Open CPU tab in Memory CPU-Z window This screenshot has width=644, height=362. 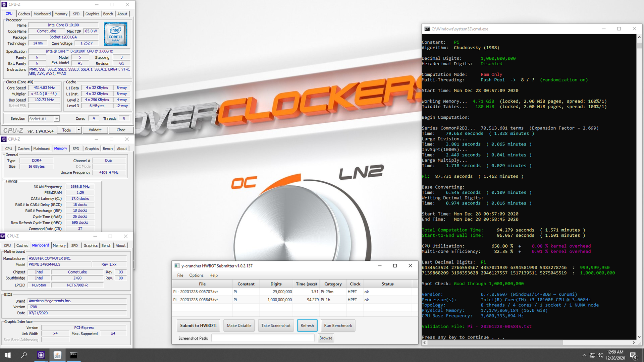coord(9,148)
